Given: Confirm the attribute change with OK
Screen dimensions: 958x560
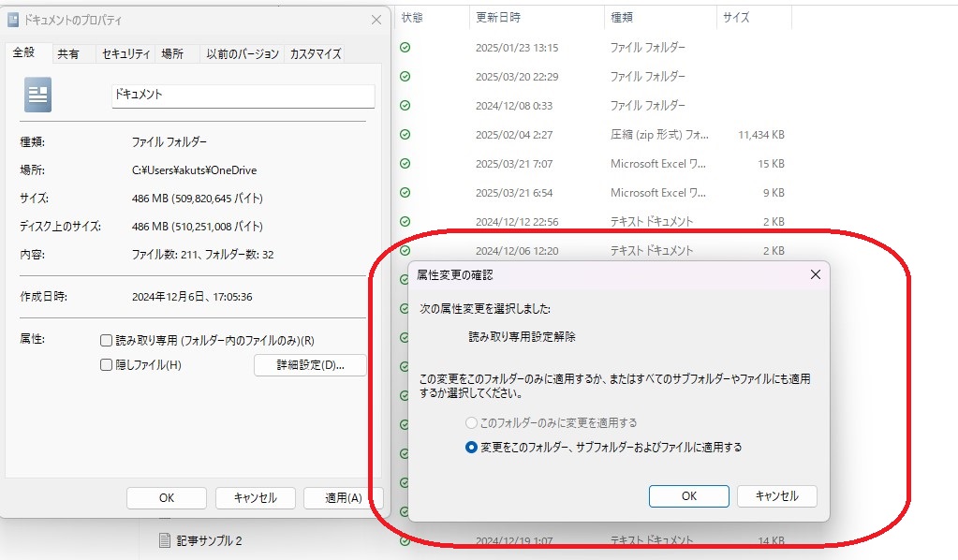Looking at the screenshot, I should tap(688, 496).
